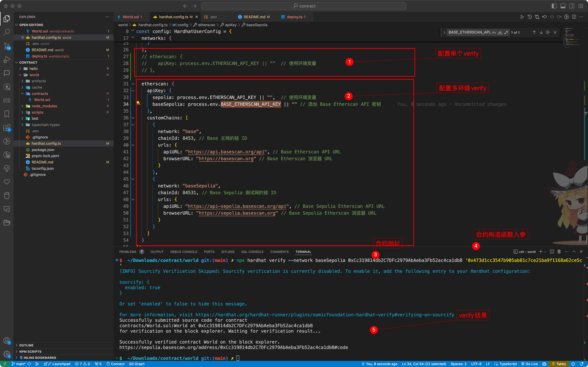Open the Manage gear in activity bar
Screen dimensions: 588x367
[7, 354]
